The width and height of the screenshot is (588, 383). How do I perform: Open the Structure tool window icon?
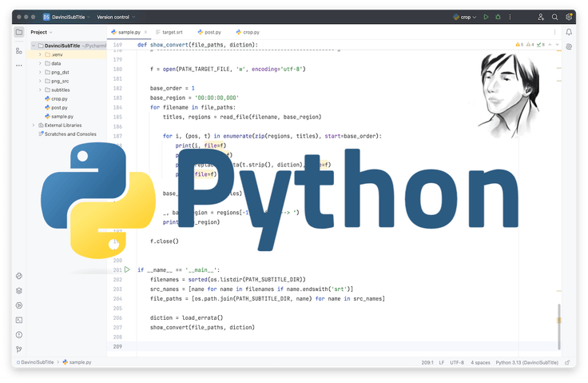pos(18,50)
